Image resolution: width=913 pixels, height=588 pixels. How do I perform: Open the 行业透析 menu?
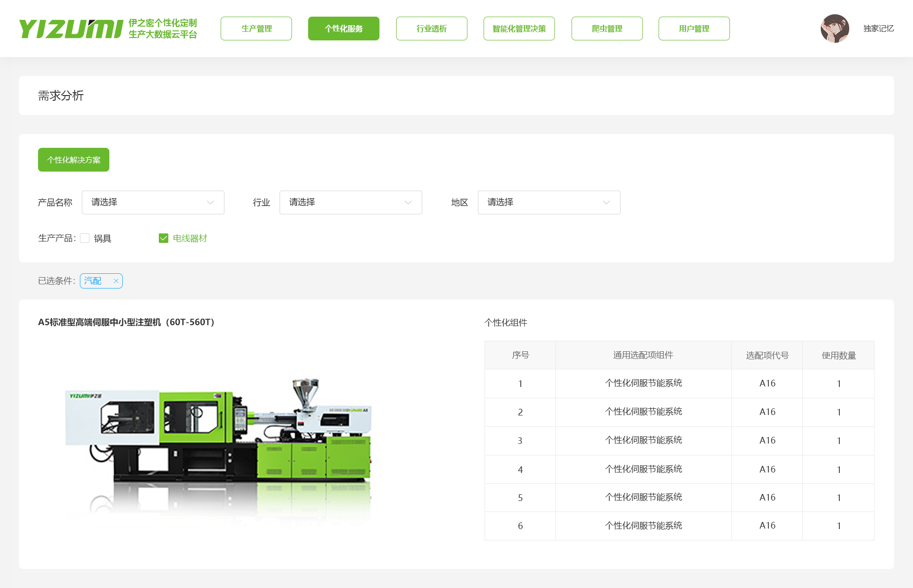[432, 29]
